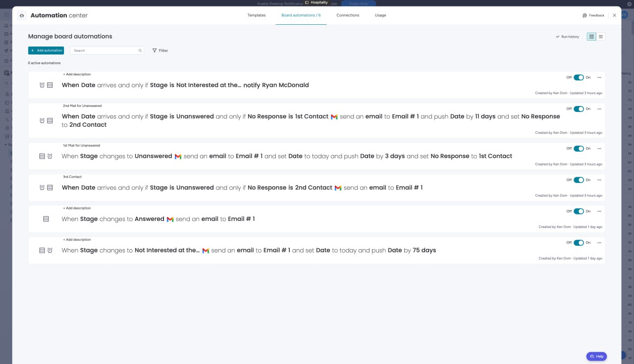Switch to the expanded card view icon
Image resolution: width=634 pixels, height=364 pixels.
click(591, 37)
